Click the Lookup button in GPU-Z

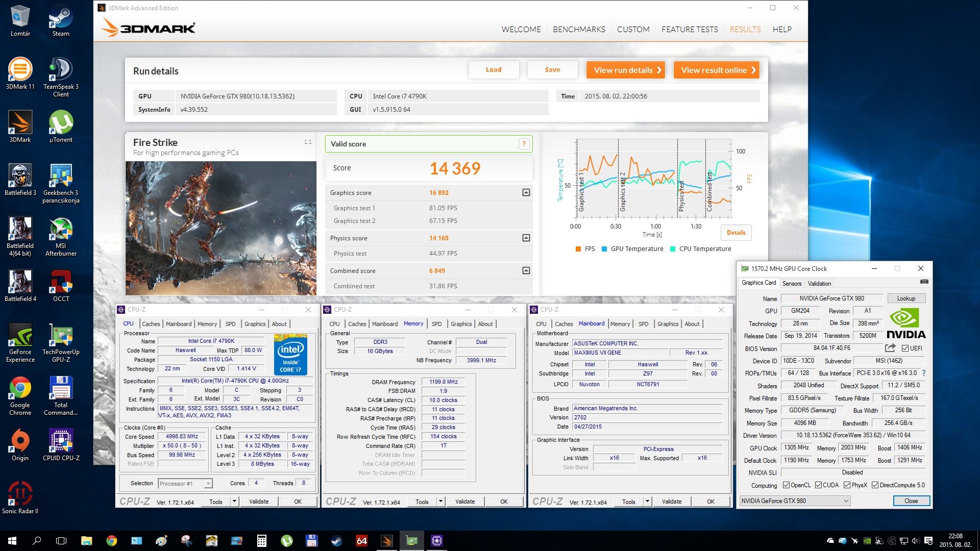click(906, 298)
